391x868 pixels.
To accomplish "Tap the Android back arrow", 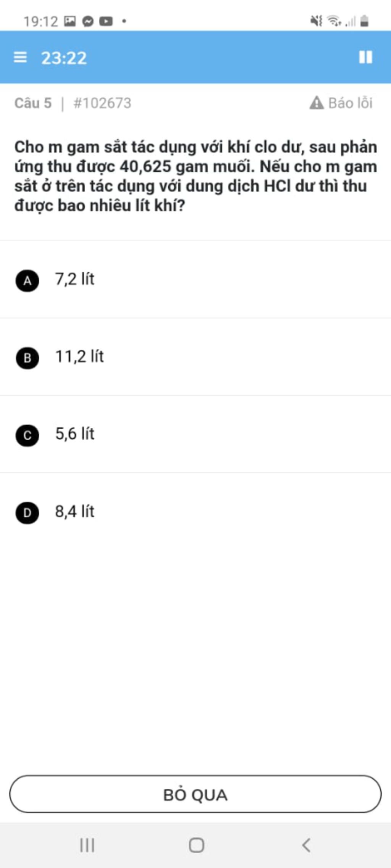I will click(x=306, y=845).
